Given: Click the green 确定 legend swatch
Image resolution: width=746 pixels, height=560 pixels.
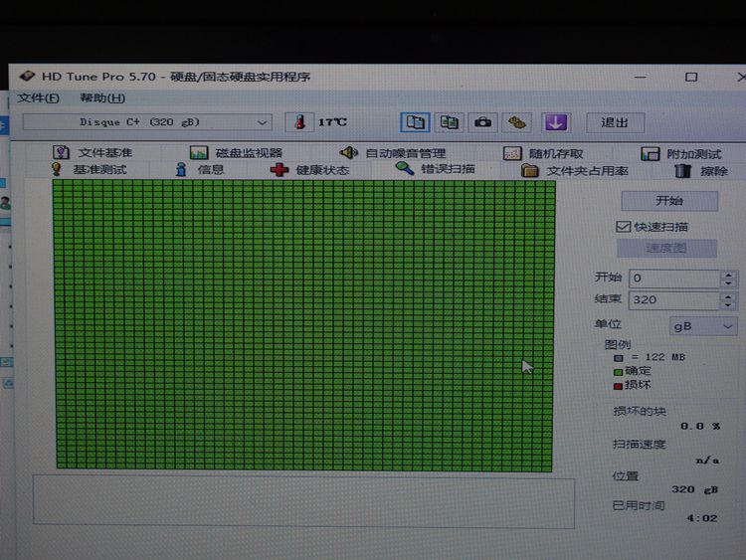Looking at the screenshot, I should tap(618, 372).
